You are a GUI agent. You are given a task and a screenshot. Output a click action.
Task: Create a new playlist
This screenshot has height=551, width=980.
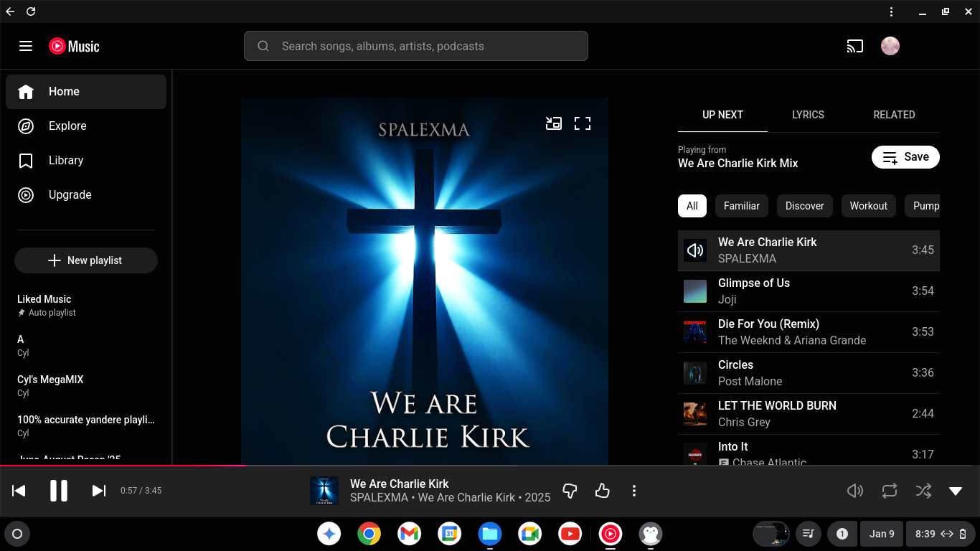click(x=86, y=260)
